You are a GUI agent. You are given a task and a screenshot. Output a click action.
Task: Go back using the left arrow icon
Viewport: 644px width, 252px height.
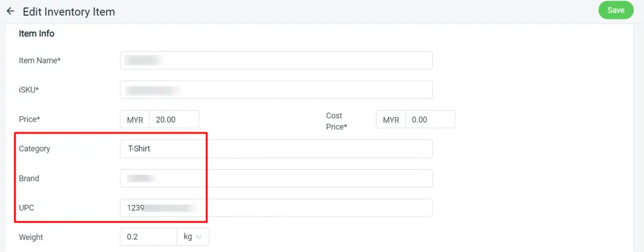[x=10, y=11]
